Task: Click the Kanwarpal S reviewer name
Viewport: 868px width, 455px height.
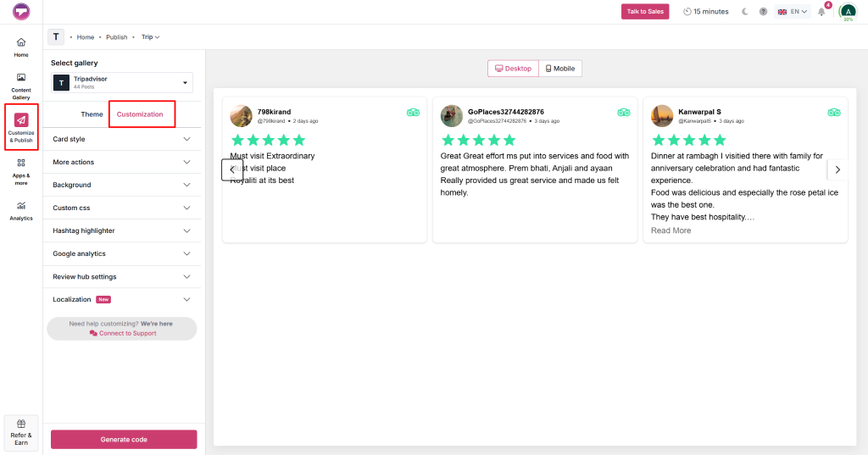Action: (x=699, y=112)
